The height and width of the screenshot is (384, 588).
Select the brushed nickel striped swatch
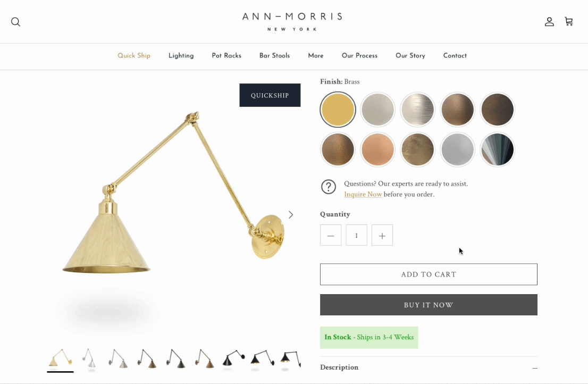tap(417, 110)
